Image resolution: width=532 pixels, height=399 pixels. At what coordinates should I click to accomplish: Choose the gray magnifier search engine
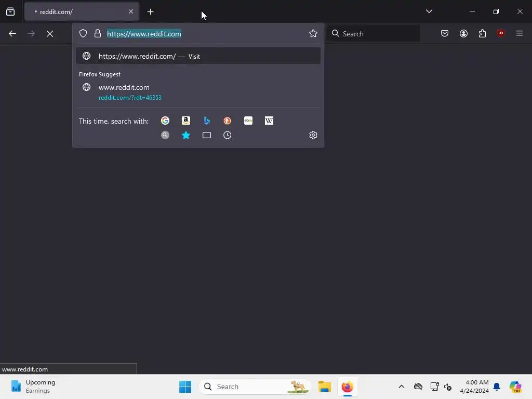coord(165,135)
